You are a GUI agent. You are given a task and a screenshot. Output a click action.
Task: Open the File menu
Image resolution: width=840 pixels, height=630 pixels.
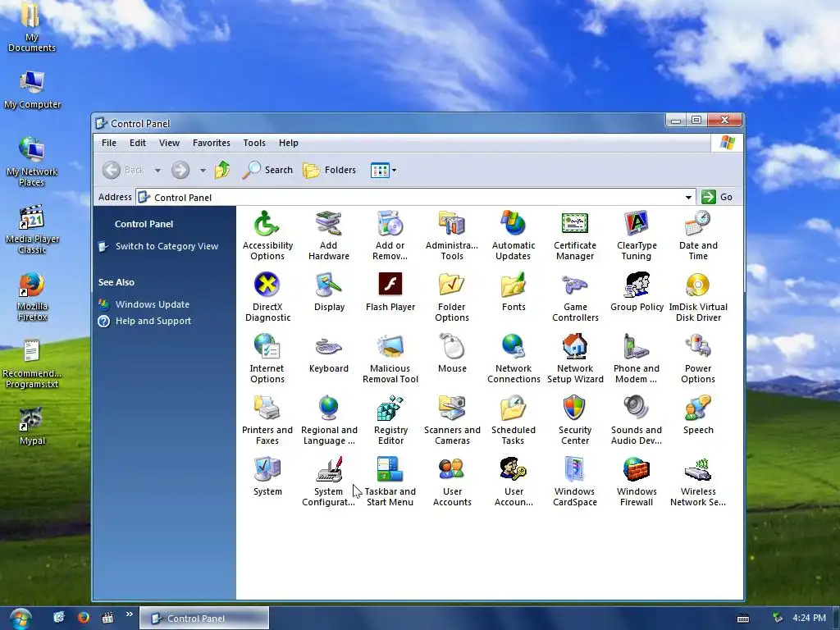coord(109,143)
